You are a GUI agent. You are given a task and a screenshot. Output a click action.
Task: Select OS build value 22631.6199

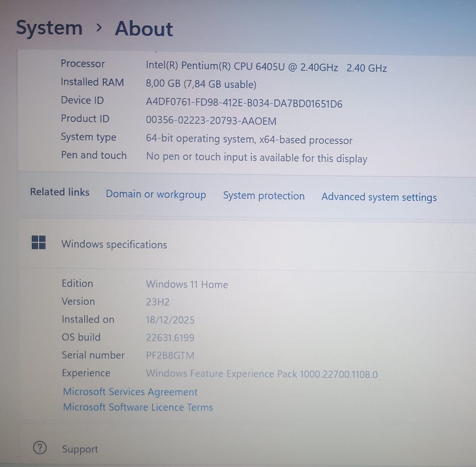(x=170, y=337)
